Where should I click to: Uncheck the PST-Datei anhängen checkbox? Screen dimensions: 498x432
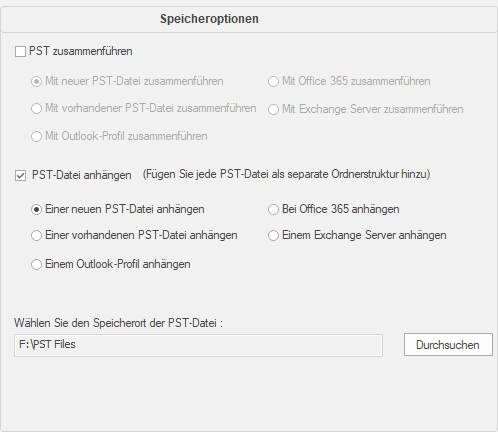[x=20, y=175]
